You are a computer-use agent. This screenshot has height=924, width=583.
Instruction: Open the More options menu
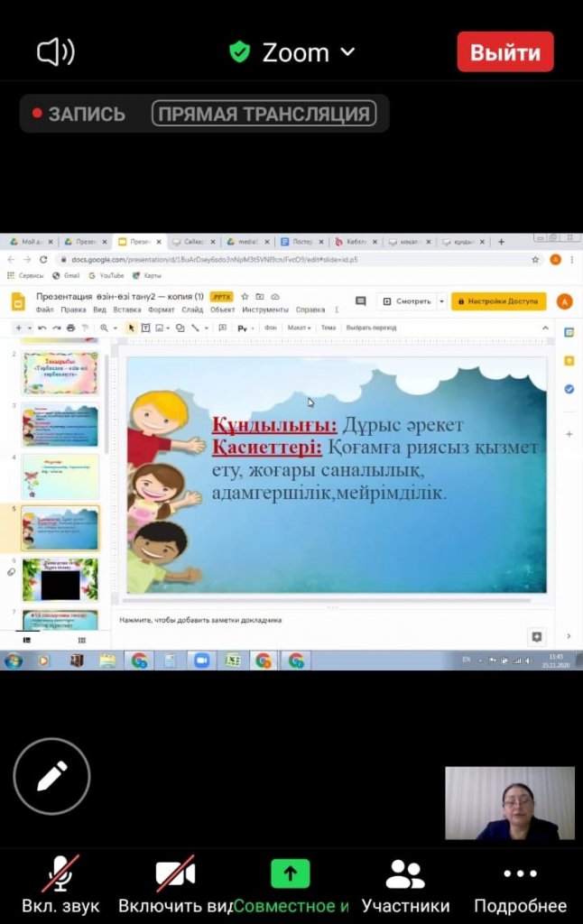(520, 885)
